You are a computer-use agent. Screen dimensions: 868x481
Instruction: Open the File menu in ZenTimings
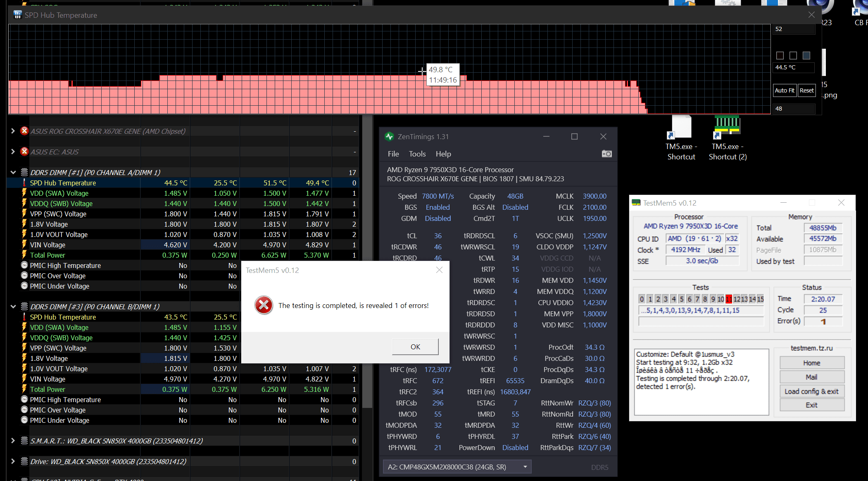pyautogui.click(x=393, y=154)
